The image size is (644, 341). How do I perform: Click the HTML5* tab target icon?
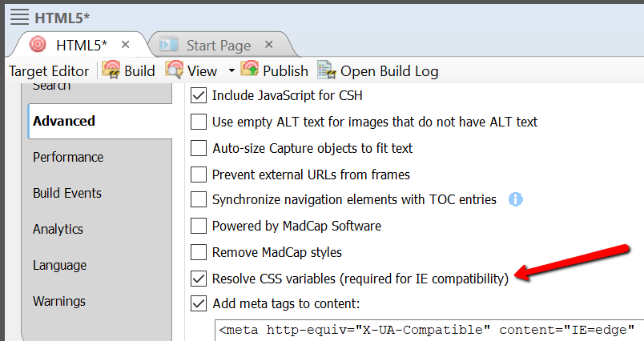point(38,44)
